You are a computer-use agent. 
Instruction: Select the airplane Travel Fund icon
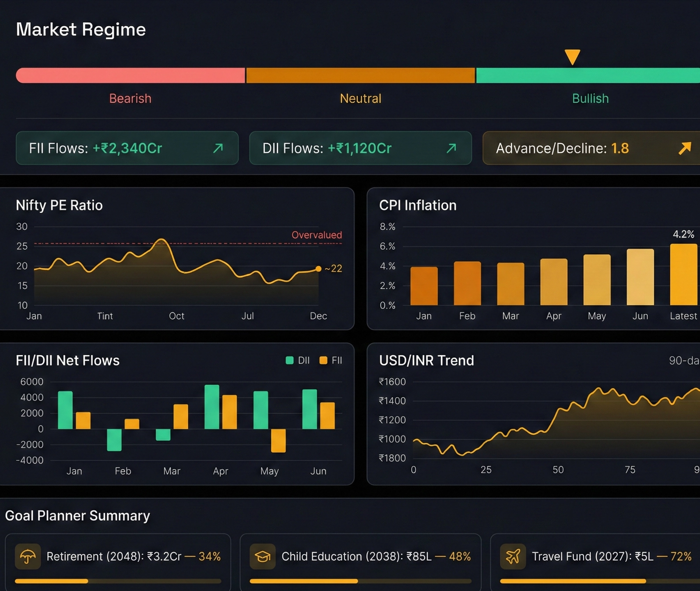tap(513, 556)
